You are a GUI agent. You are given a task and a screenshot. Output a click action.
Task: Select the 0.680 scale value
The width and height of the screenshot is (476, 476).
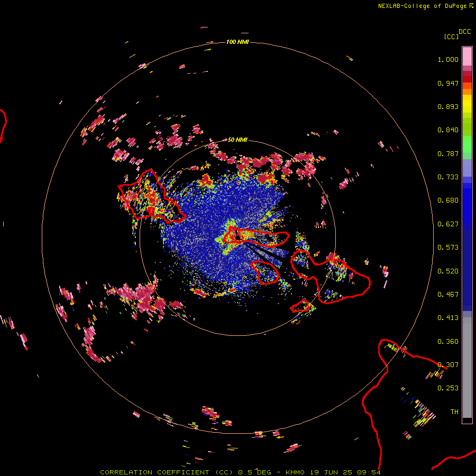pyautogui.click(x=448, y=200)
